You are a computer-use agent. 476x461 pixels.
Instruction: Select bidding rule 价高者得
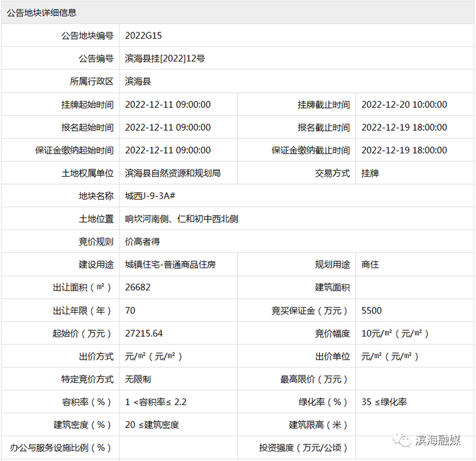[x=142, y=242]
